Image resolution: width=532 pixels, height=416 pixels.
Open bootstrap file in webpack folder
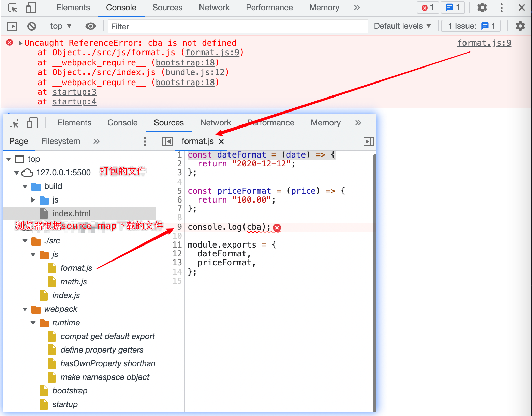pos(70,391)
